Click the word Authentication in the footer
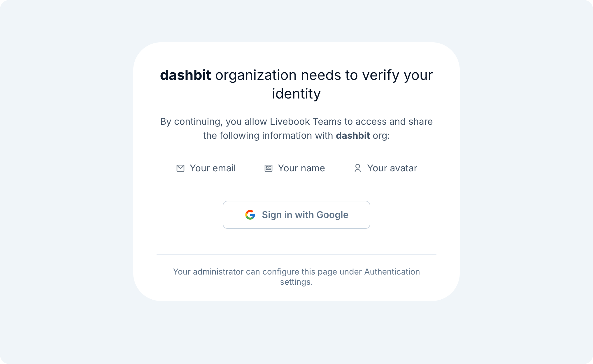The image size is (593, 364). click(392, 272)
